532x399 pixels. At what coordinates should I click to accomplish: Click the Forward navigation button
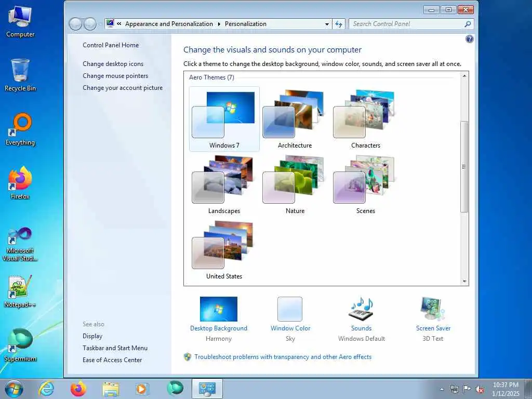click(x=90, y=24)
